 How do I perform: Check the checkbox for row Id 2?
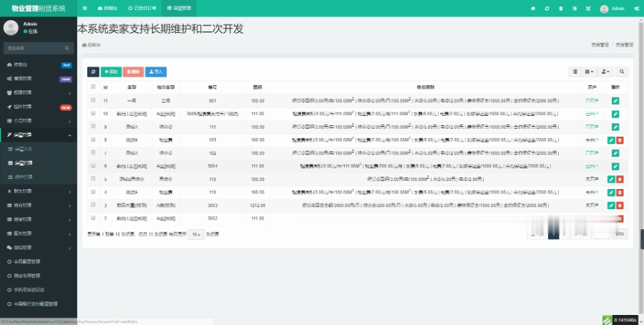coord(93,218)
